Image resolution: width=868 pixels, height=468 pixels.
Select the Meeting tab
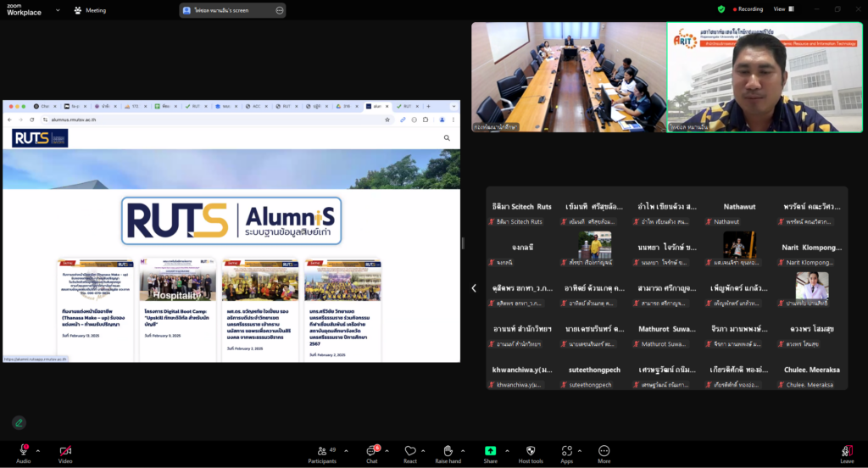(x=91, y=10)
